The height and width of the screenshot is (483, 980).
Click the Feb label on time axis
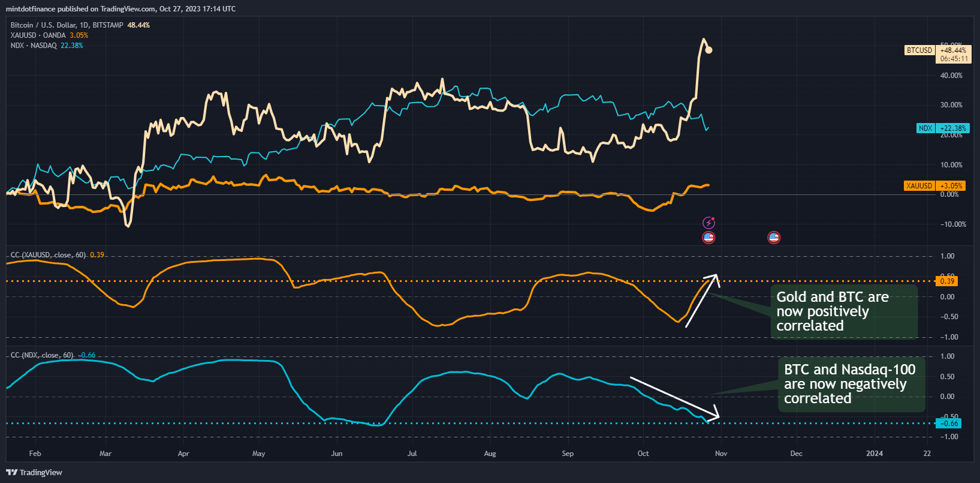(35, 454)
